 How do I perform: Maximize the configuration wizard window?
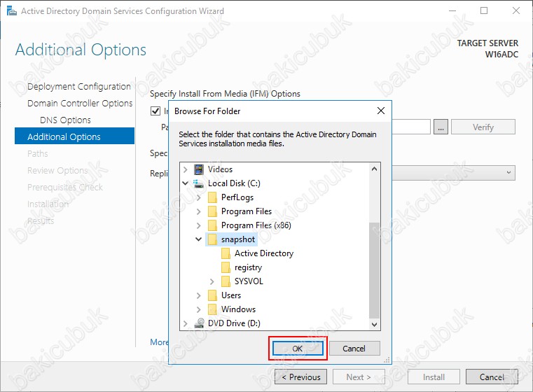tap(484, 10)
